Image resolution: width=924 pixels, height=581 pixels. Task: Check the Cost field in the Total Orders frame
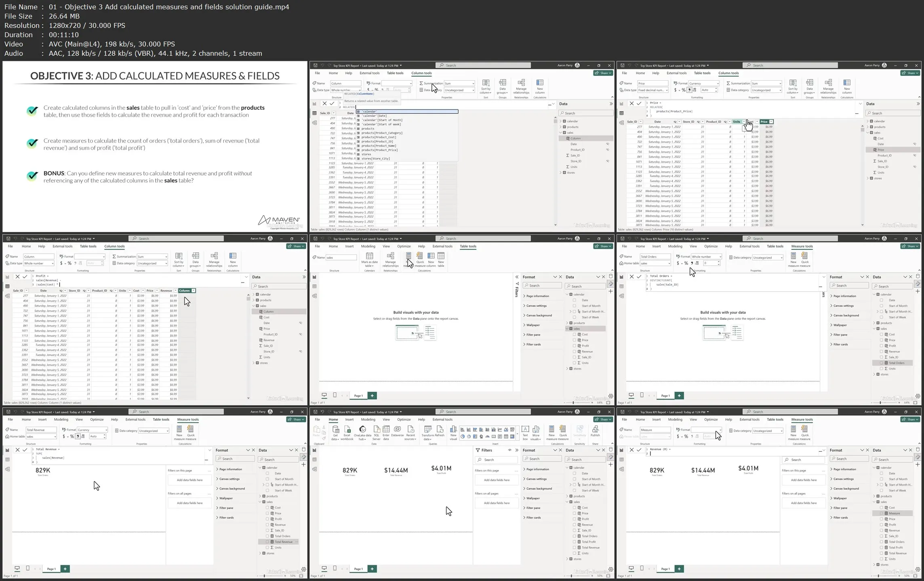[882, 334]
